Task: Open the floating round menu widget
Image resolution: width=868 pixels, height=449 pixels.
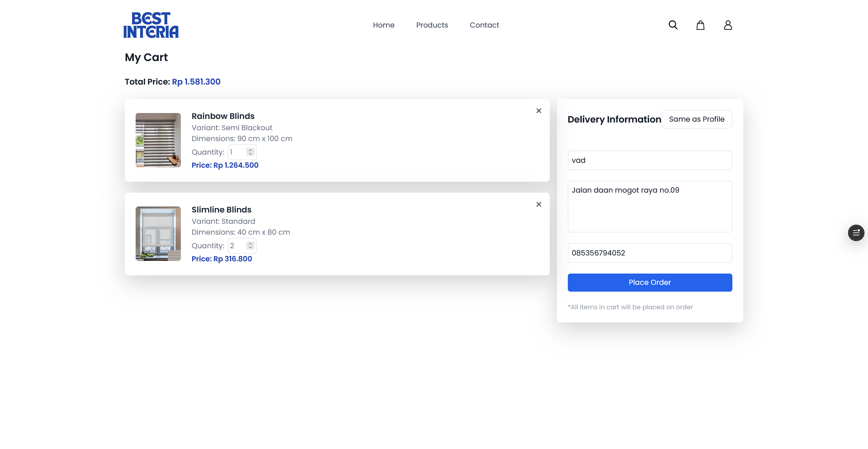Action: click(856, 233)
